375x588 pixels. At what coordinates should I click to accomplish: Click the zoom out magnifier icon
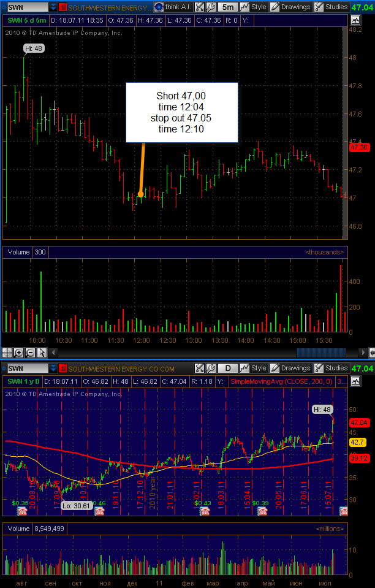[x=31, y=353]
